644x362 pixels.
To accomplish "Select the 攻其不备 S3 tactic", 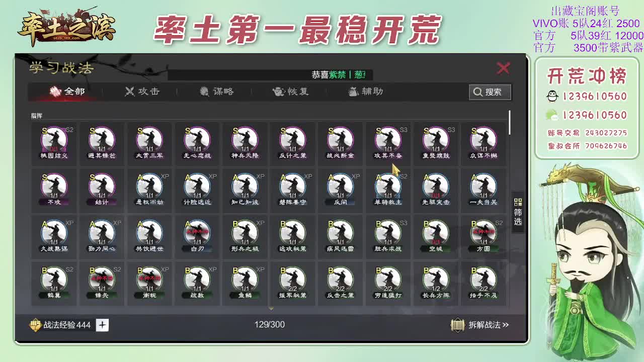I will click(x=388, y=141).
